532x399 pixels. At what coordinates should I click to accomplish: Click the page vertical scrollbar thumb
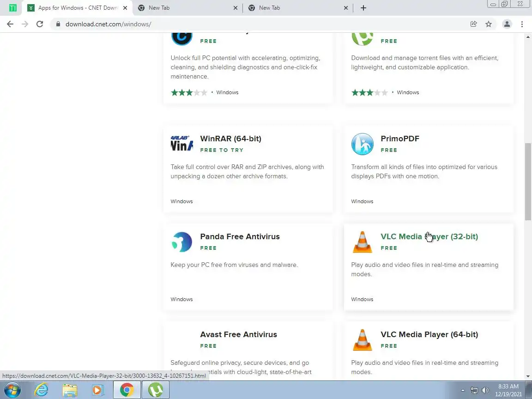(x=528, y=181)
